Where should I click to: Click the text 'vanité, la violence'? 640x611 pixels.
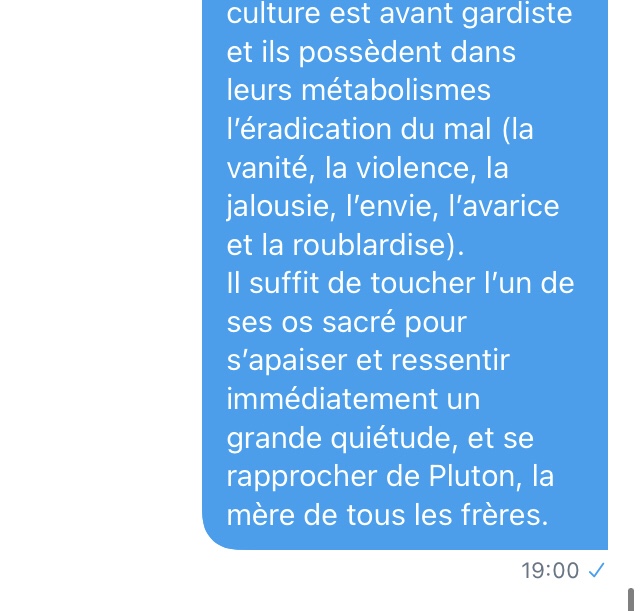point(349,168)
